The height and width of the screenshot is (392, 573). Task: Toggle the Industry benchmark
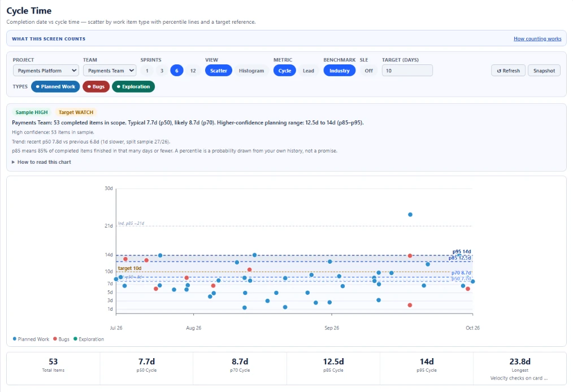tap(340, 71)
